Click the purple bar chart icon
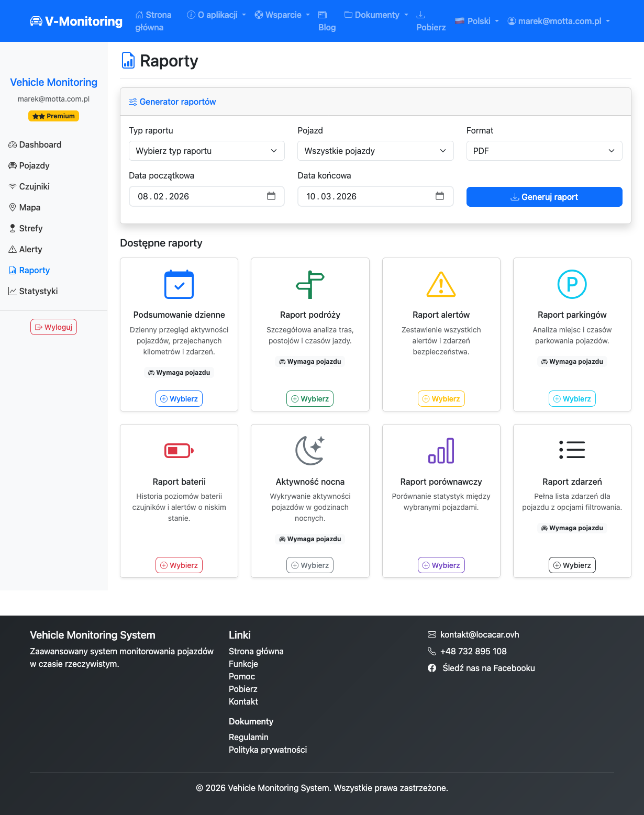This screenshot has width=644, height=815. [x=441, y=451]
